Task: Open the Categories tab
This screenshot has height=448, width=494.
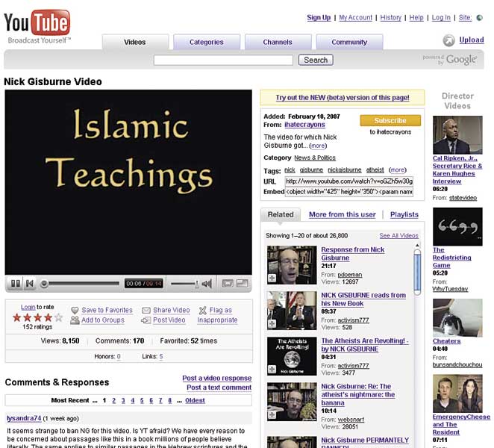Action: pos(207,43)
